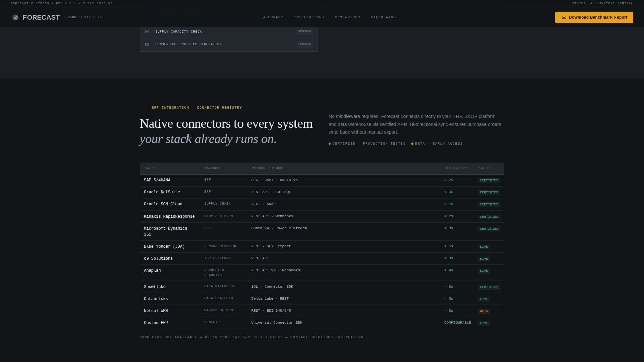This screenshot has width=644, height=362.
Task: Click CERTIFIED badge in Oracle NetSuite row
Action: tap(489, 192)
